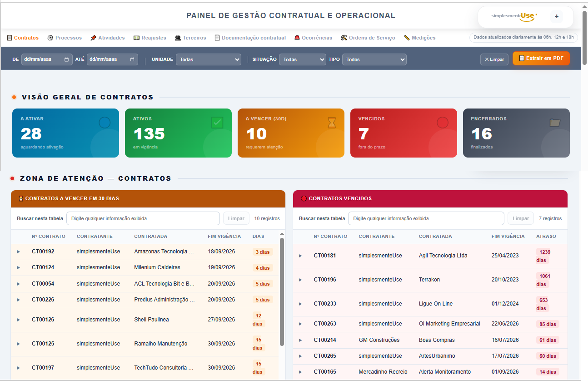Click the ATIVOS count 135
This screenshot has height=385, width=588.
pos(149,134)
